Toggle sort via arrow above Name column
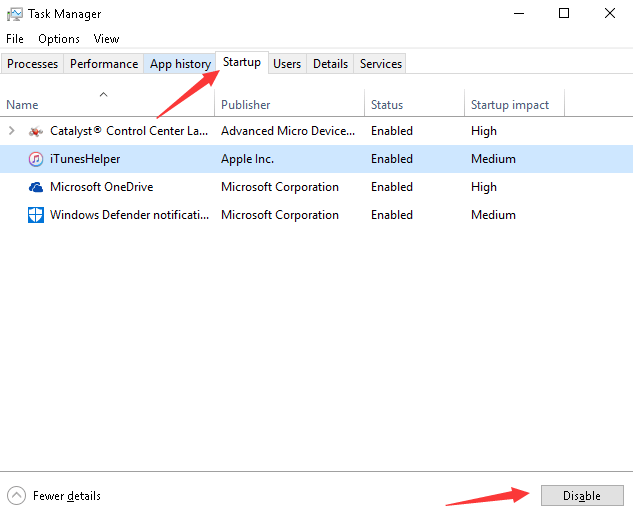 104,94
